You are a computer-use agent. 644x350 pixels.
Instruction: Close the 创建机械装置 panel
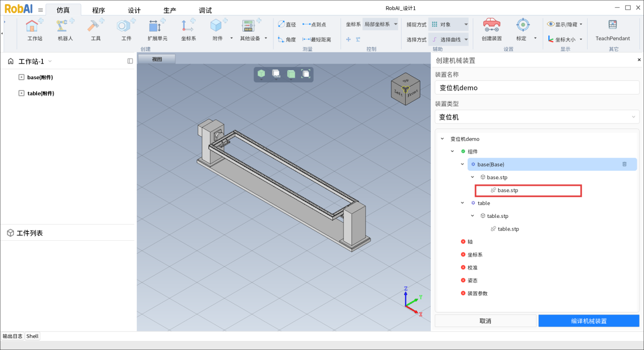click(639, 59)
